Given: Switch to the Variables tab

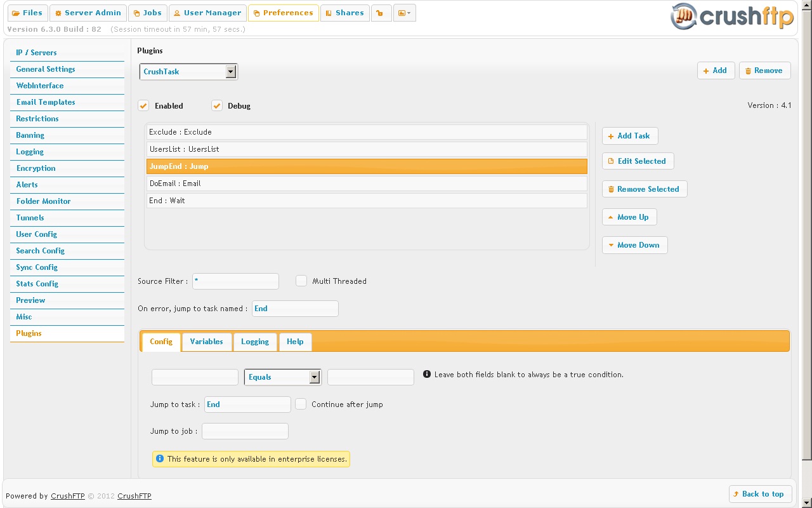Looking at the screenshot, I should [207, 342].
